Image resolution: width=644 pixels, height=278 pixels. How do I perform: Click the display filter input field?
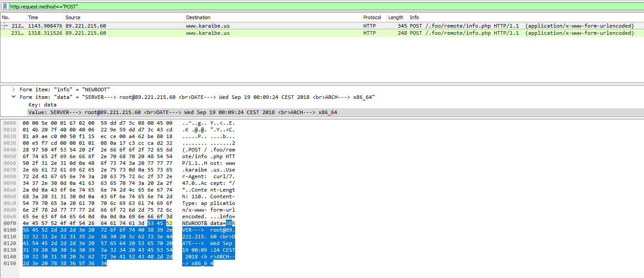(326, 7)
